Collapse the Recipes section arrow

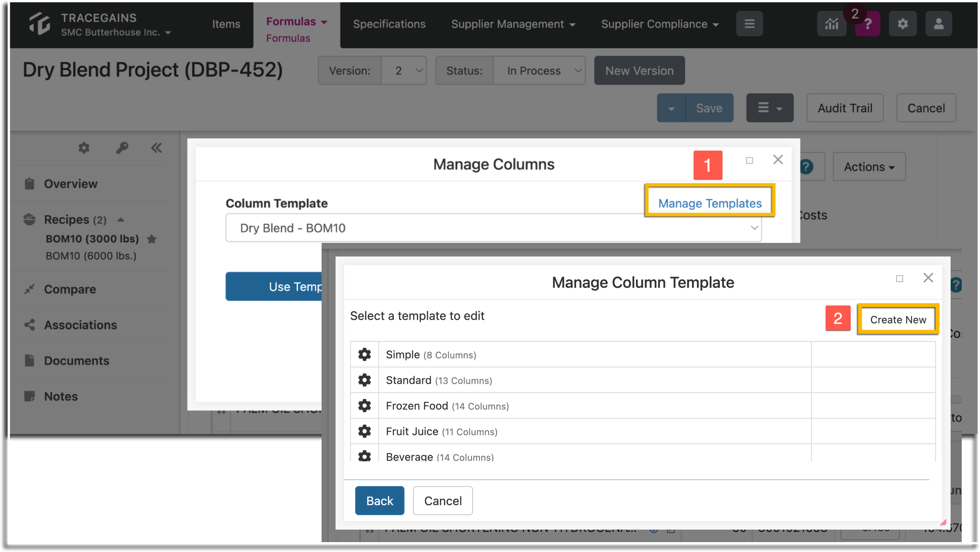(121, 220)
